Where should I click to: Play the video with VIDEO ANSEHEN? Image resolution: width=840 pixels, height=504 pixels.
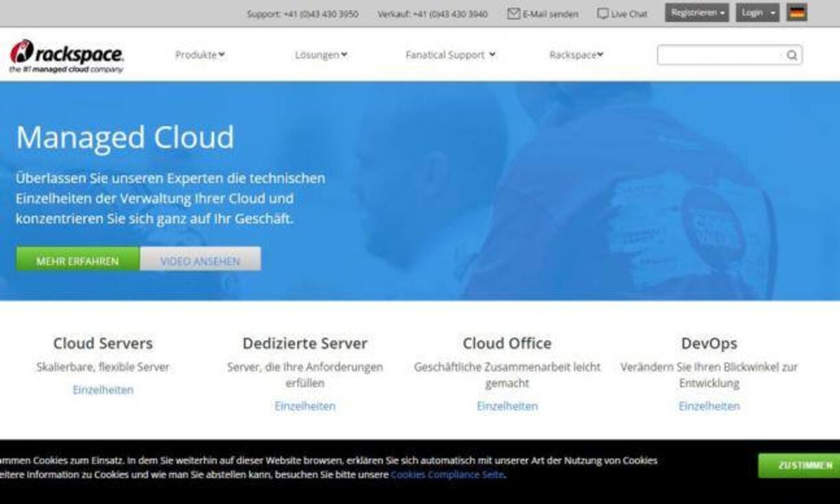[200, 260]
